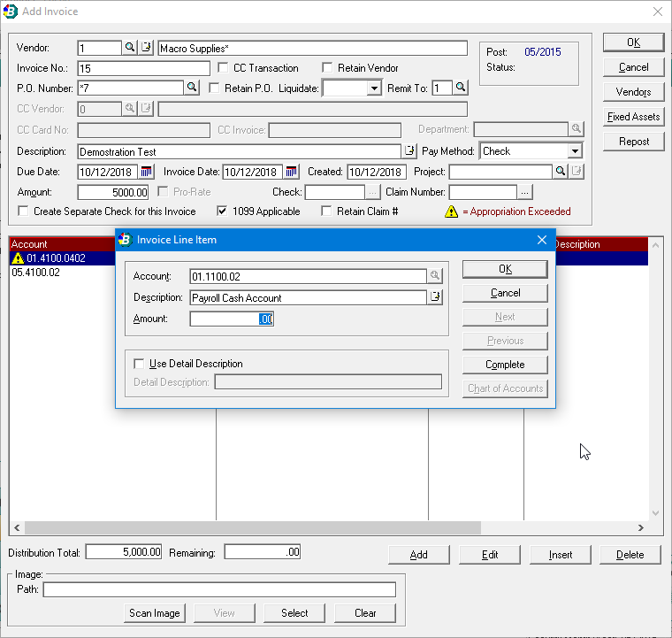This screenshot has height=638, width=672.
Task: Click Post date 05/2015
Action: point(543,52)
